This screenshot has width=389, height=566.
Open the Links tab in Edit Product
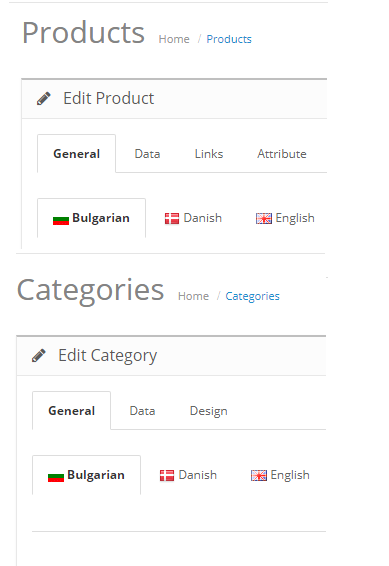(209, 154)
